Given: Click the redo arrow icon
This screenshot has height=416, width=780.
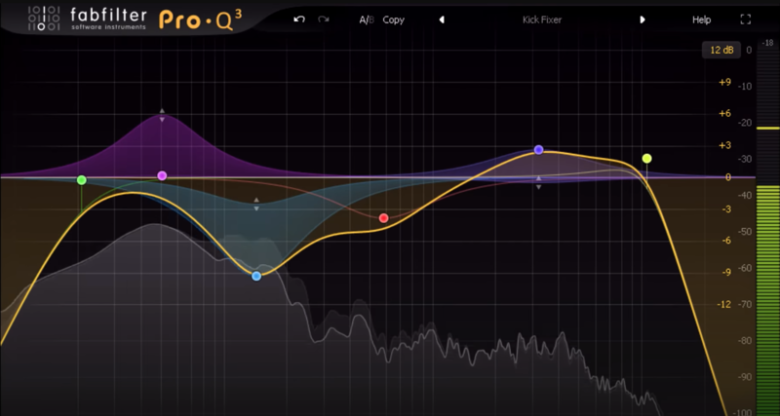Looking at the screenshot, I should tap(324, 19).
